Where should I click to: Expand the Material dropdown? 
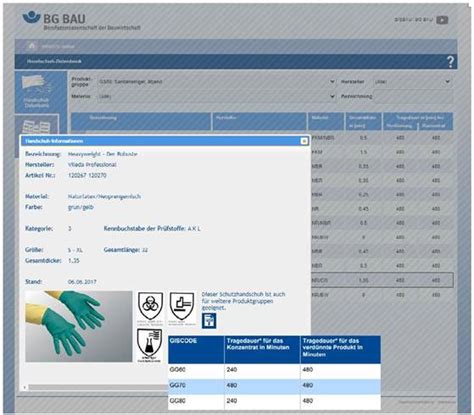click(x=217, y=96)
